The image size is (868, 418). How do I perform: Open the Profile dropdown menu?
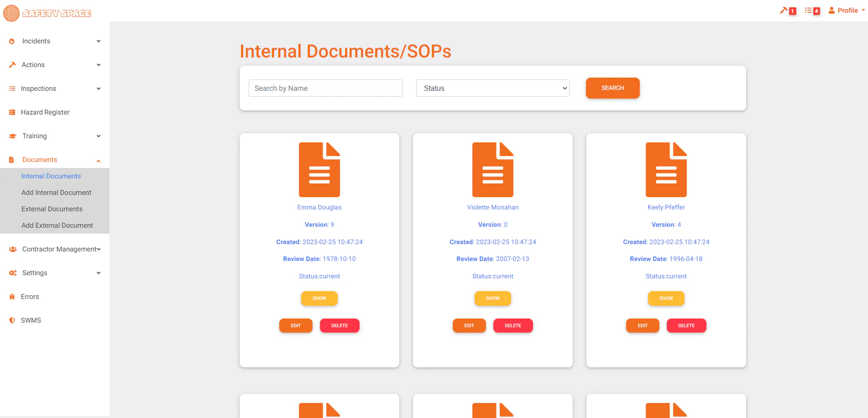click(847, 10)
